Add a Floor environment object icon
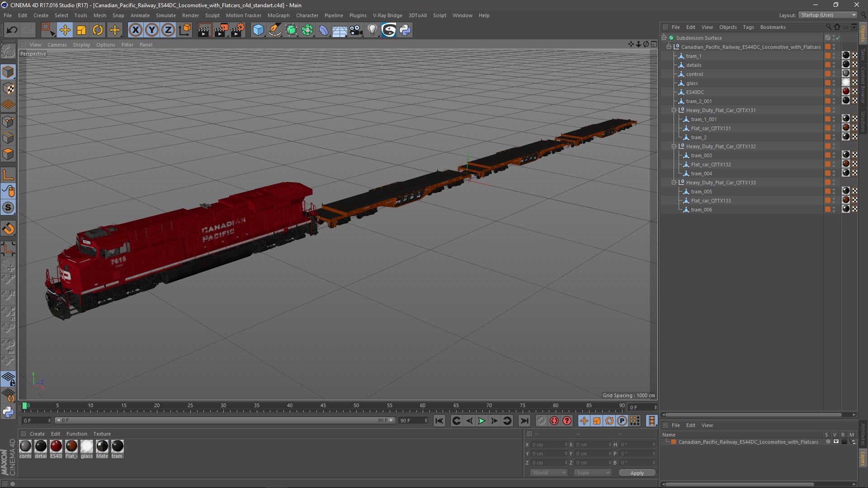 click(x=340, y=30)
